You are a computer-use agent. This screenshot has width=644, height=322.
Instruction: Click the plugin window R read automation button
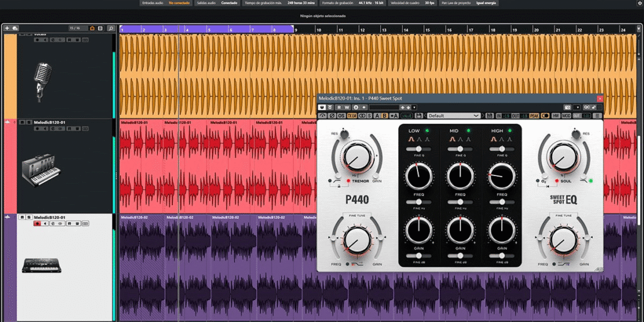[339, 107]
